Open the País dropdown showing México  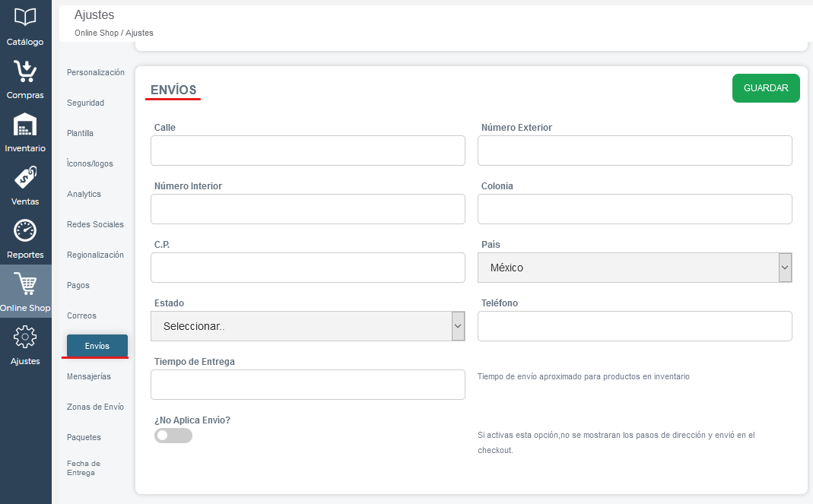point(634,268)
